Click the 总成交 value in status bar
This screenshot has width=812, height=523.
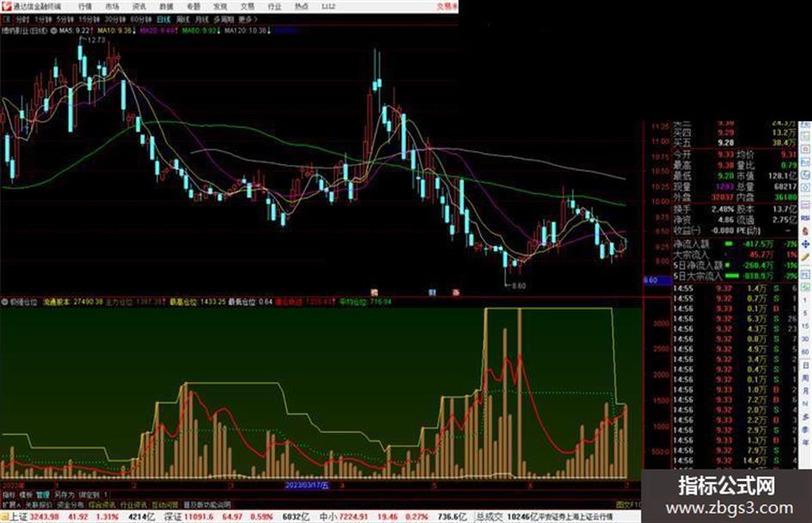pos(522,517)
